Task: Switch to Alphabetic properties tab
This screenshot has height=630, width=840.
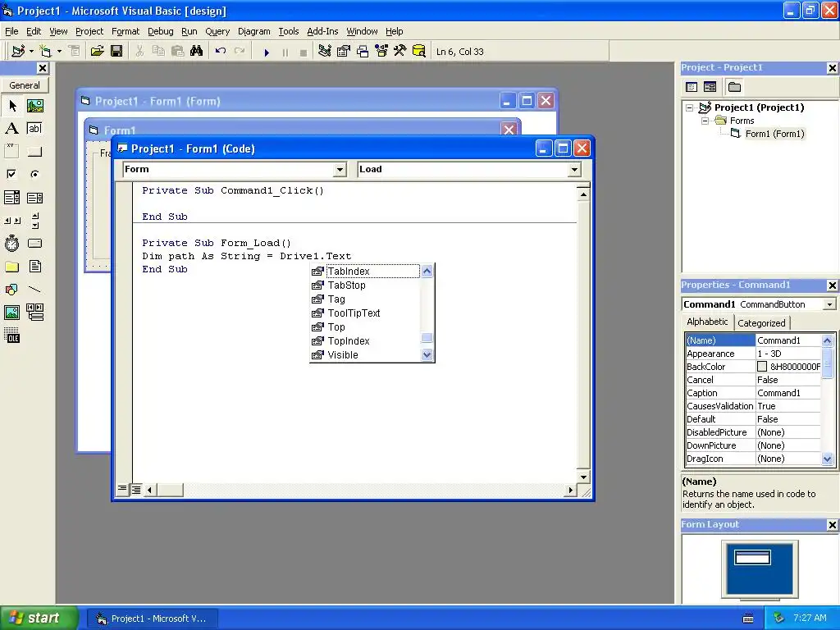Action: tap(707, 322)
